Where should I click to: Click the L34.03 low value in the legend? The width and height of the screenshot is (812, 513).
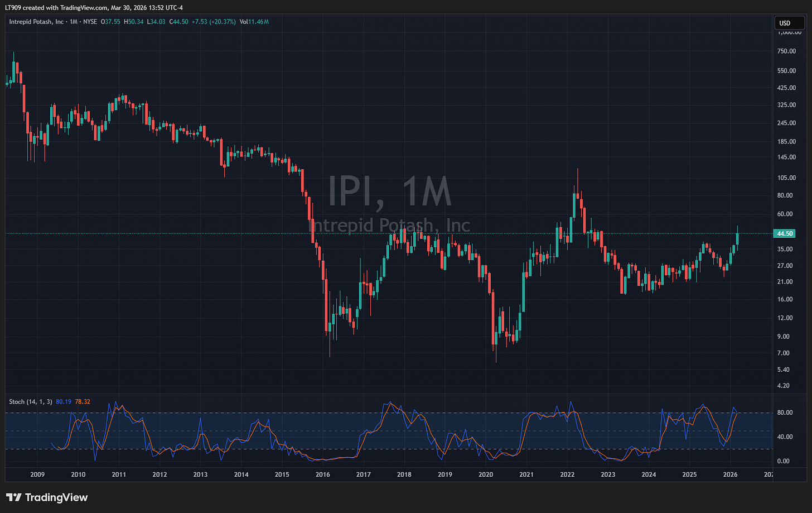[157, 22]
